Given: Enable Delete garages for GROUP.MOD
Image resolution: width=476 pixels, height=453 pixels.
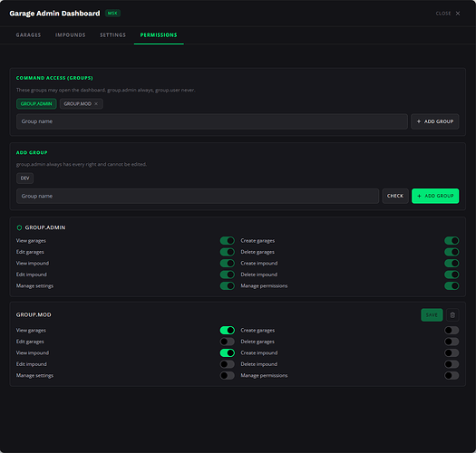Looking at the screenshot, I should tap(452, 342).
